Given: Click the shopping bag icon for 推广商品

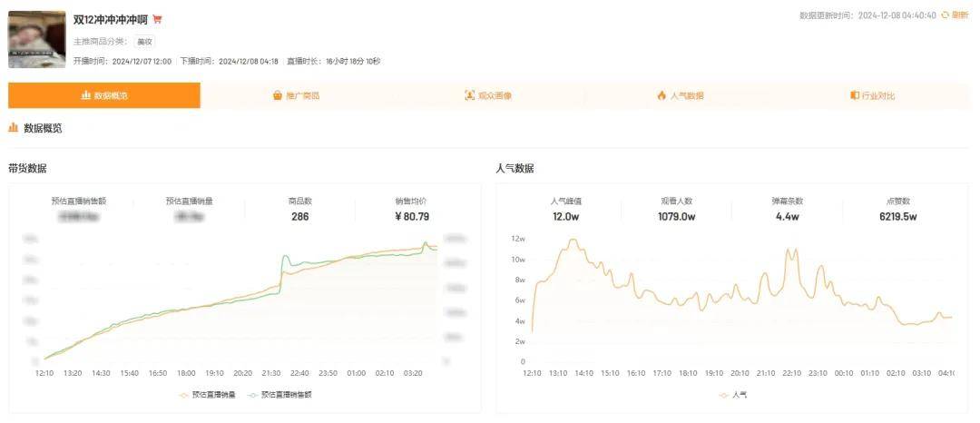Looking at the screenshot, I should [278, 95].
